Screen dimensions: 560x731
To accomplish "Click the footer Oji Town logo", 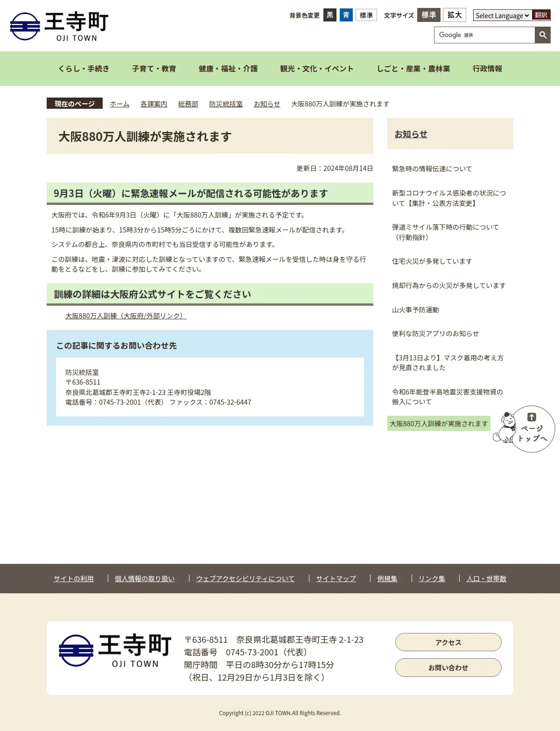I will (115, 650).
